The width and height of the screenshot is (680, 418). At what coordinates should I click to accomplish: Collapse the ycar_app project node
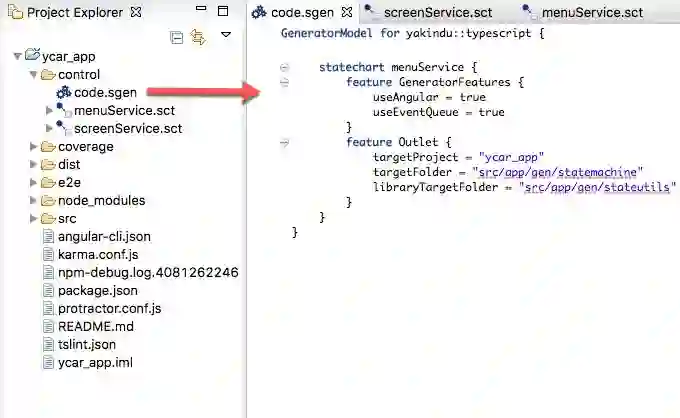pos(17,56)
